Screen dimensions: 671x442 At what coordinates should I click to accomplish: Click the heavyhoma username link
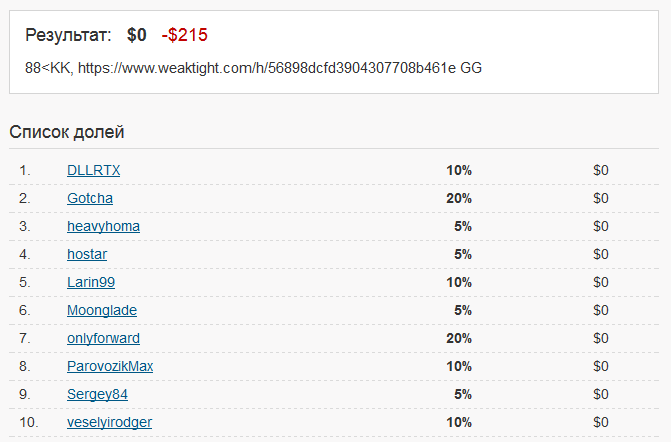[103, 226]
